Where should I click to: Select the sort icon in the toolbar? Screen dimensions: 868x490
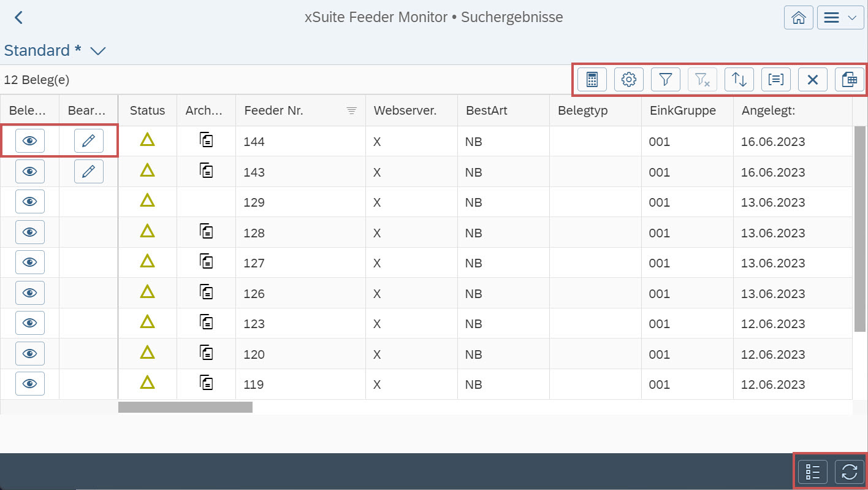click(x=739, y=79)
